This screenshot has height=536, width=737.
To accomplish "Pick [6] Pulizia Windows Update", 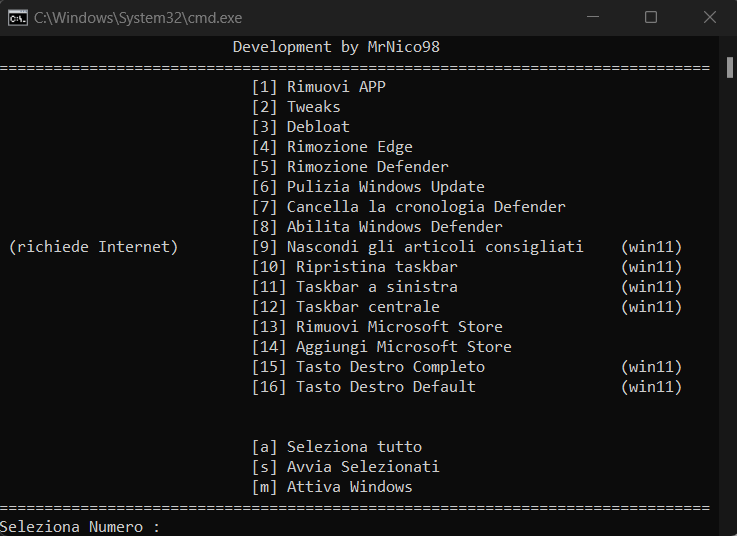I will coord(368,187).
